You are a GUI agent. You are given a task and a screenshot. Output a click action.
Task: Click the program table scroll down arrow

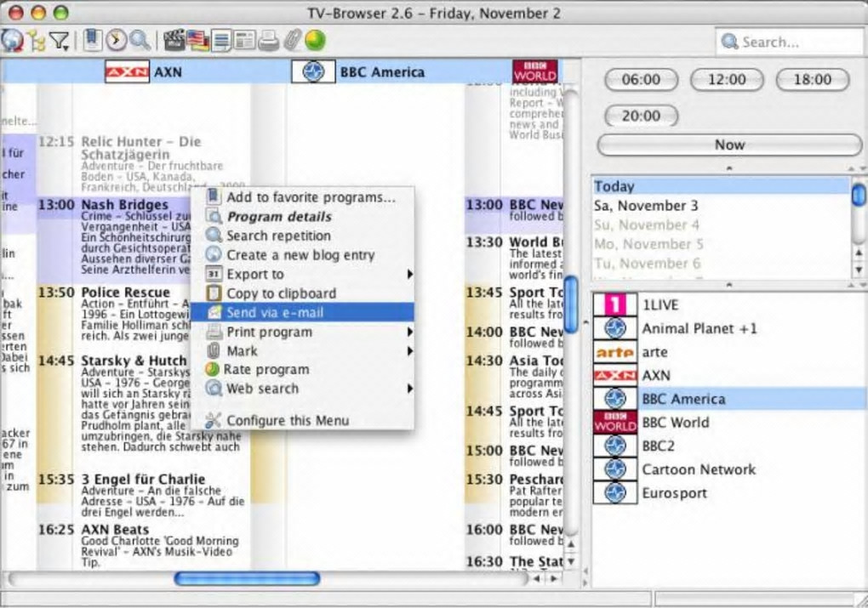click(571, 561)
